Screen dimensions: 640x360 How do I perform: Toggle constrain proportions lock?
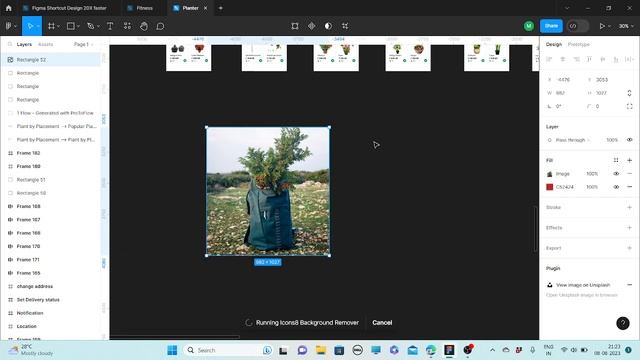tap(629, 93)
